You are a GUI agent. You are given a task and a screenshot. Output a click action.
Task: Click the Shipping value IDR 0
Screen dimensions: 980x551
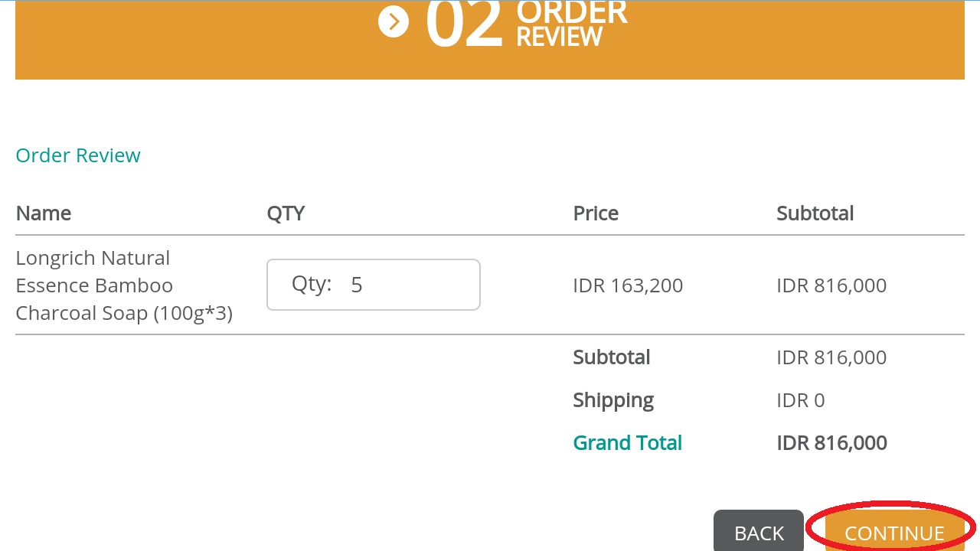pyautogui.click(x=801, y=400)
